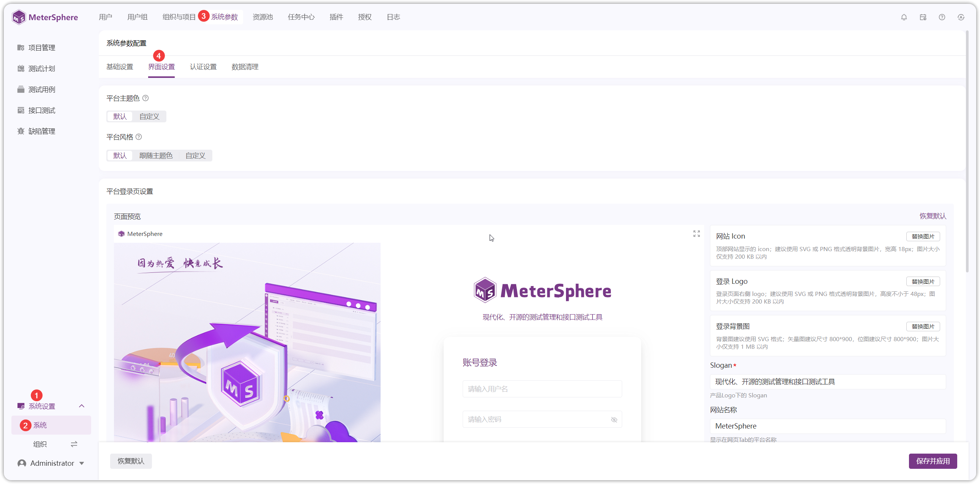
Task: Click the MeterSphere logo in header
Action: tap(45, 17)
